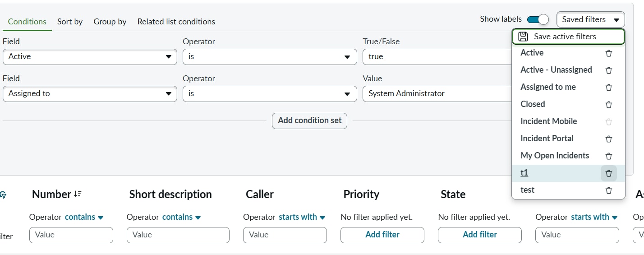This screenshot has width=644, height=255.
Task: Remove 'My Open Incidents' using trash icon
Action: 608,156
